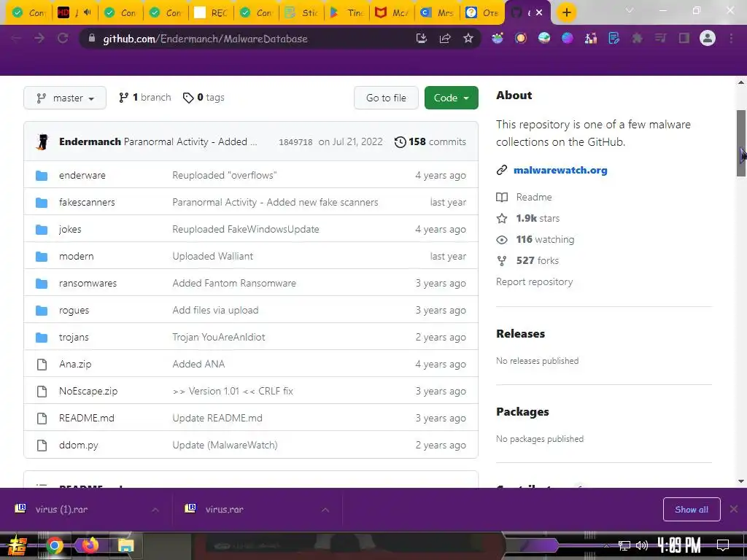Expand virus.rar download options
747x560 pixels.
(325, 510)
